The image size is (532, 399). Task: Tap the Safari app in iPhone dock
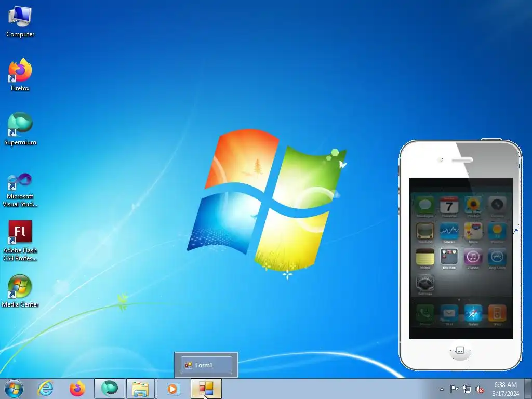click(x=473, y=314)
